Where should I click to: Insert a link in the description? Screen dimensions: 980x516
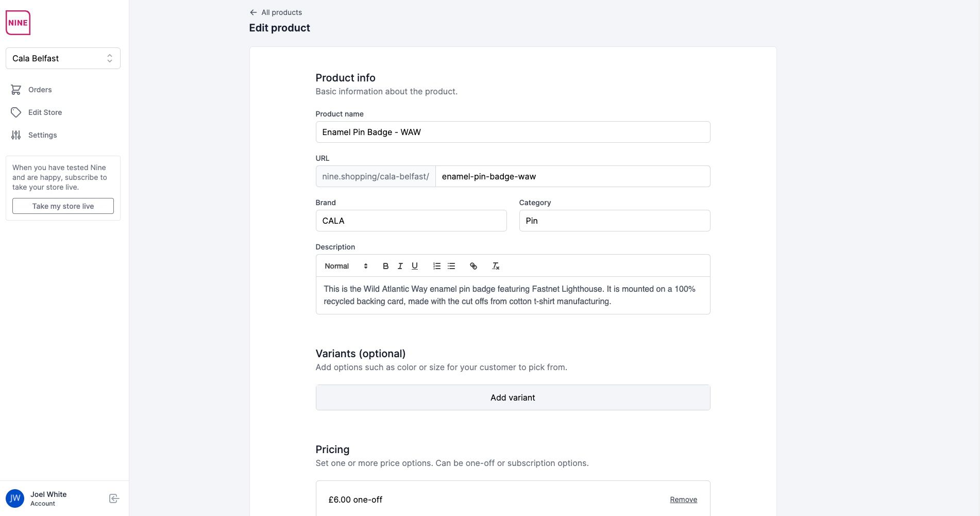pyautogui.click(x=473, y=266)
